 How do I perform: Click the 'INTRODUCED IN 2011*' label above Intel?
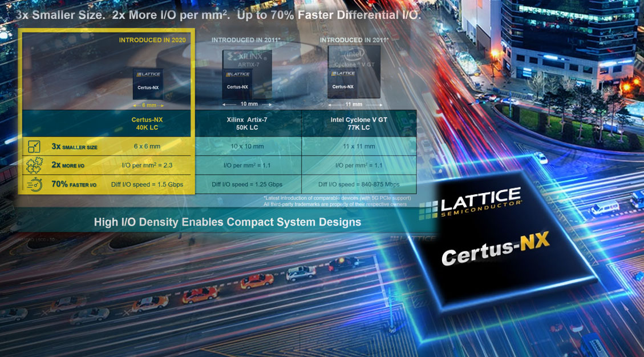pos(354,40)
